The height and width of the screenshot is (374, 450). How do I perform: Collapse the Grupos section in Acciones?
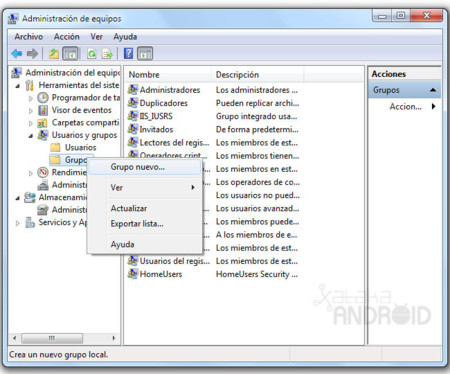click(433, 90)
